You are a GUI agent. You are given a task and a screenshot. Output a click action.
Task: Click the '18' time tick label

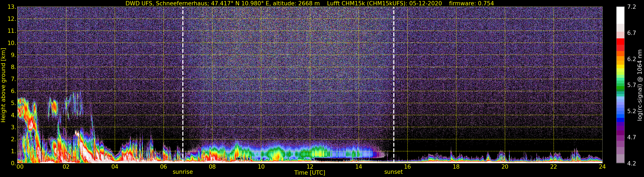point(456,167)
